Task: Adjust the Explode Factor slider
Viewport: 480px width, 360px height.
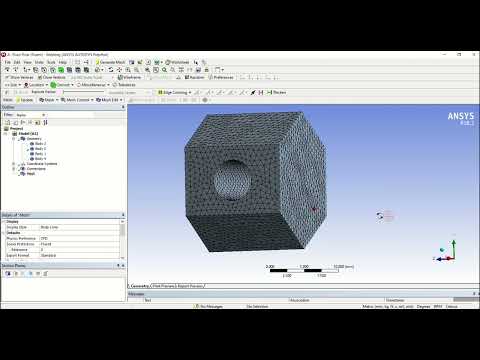Action: 83,92
